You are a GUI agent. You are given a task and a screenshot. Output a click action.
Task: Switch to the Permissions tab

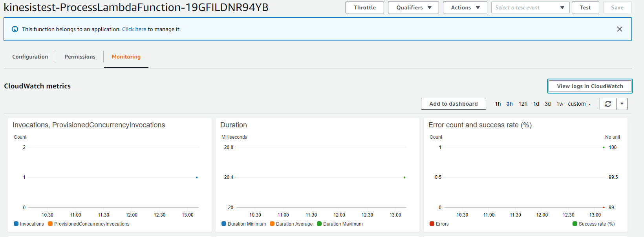click(x=80, y=57)
